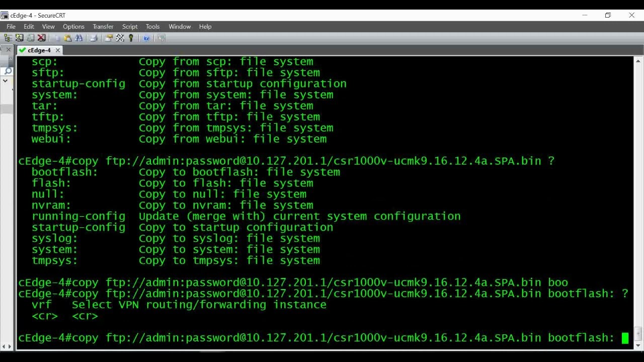Click 'Copy from tar: file system' text
Image resolution: width=644 pixels, height=362 pixels.
226,106
